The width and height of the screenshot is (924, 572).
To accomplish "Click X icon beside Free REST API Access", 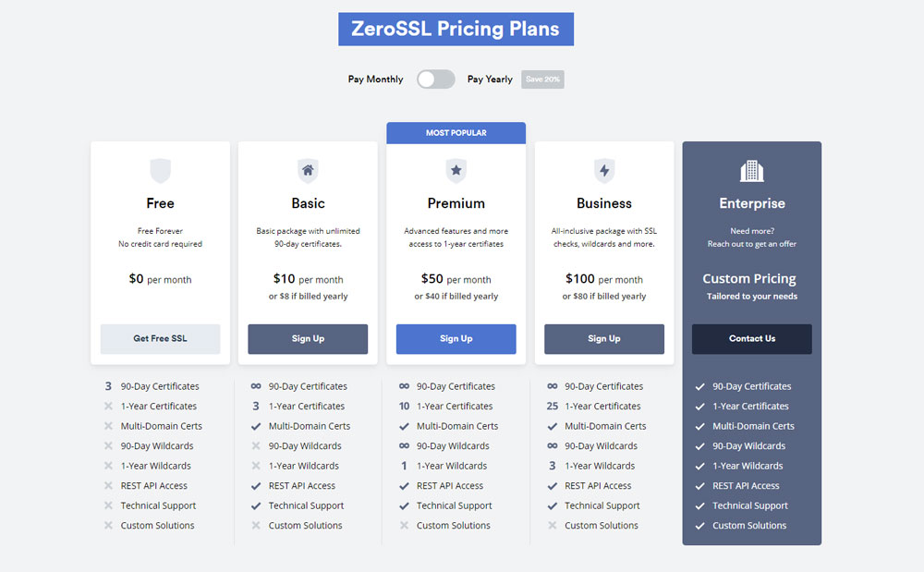I will (x=108, y=486).
